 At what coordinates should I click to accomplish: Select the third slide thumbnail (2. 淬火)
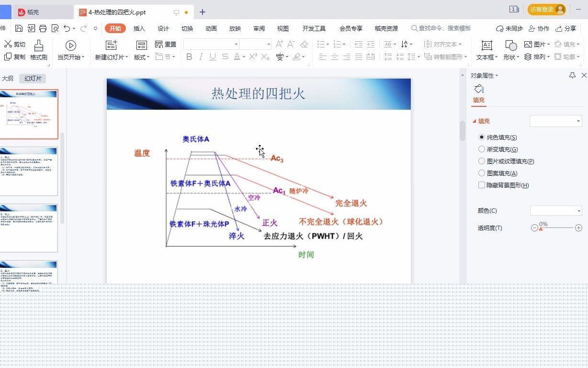pyautogui.click(x=29, y=228)
